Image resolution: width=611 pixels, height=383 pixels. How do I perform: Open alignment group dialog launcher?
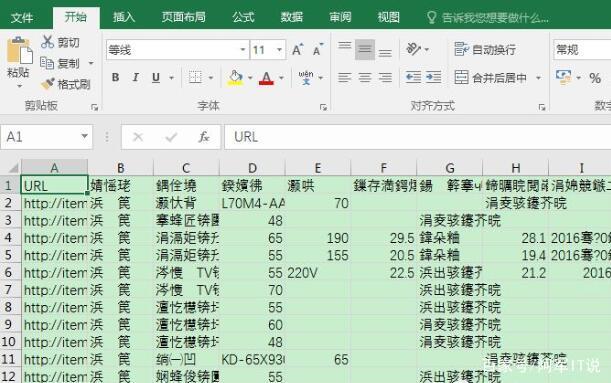coord(542,107)
